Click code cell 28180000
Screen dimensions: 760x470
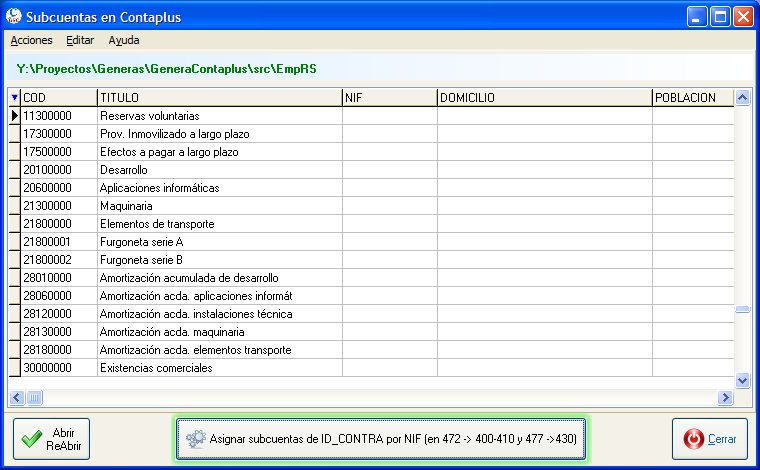[x=59, y=349]
